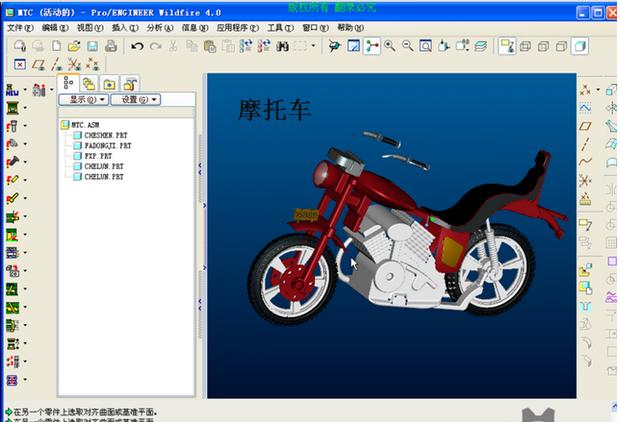
Task: Select FXP.PRT in the model tree
Action: coord(93,156)
